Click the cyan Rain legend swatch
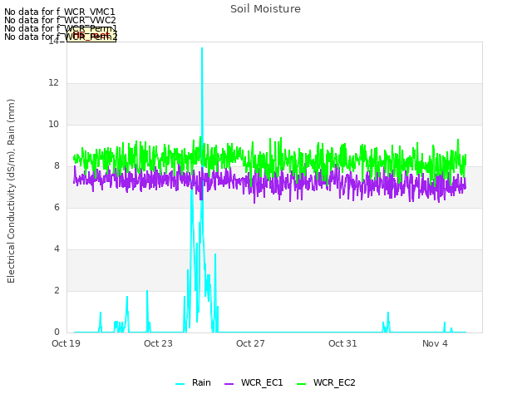Viewport: 532px width, 399px height. [x=180, y=384]
